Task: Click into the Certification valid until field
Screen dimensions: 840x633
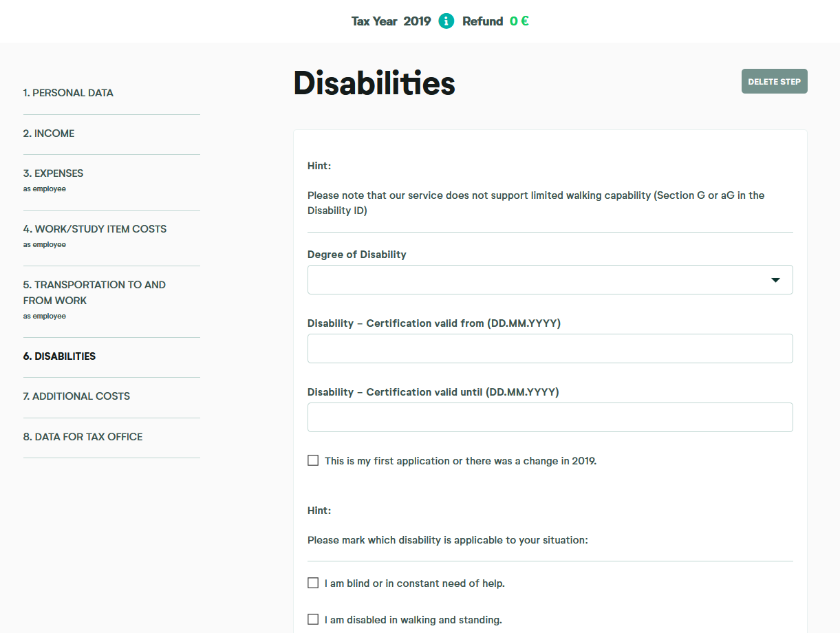Action: click(550, 418)
